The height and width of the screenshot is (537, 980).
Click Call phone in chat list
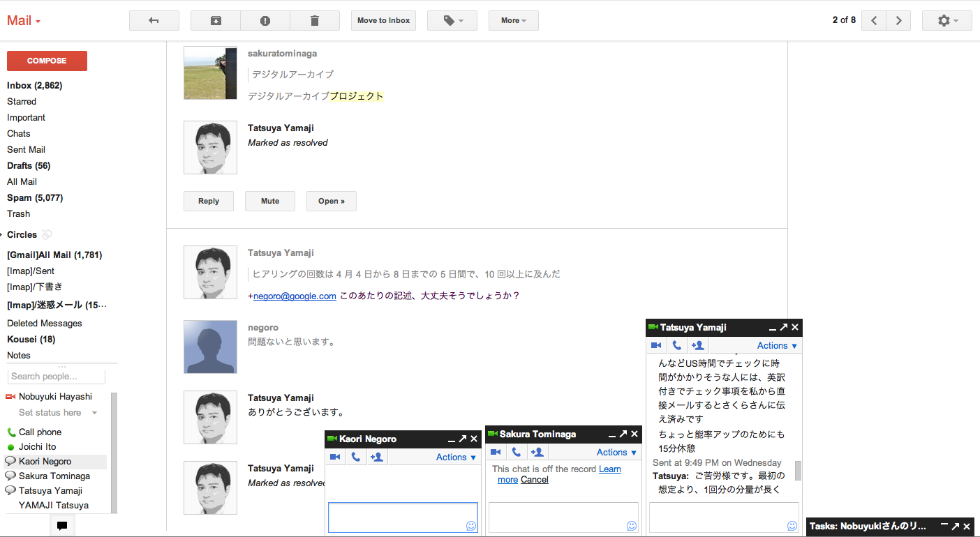[40, 432]
